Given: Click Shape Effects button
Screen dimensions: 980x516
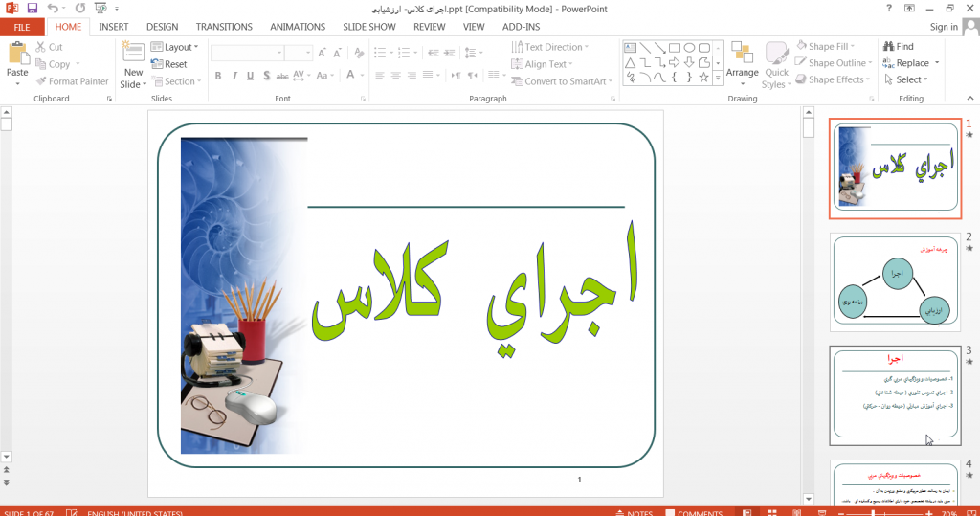Looking at the screenshot, I should (834, 79).
